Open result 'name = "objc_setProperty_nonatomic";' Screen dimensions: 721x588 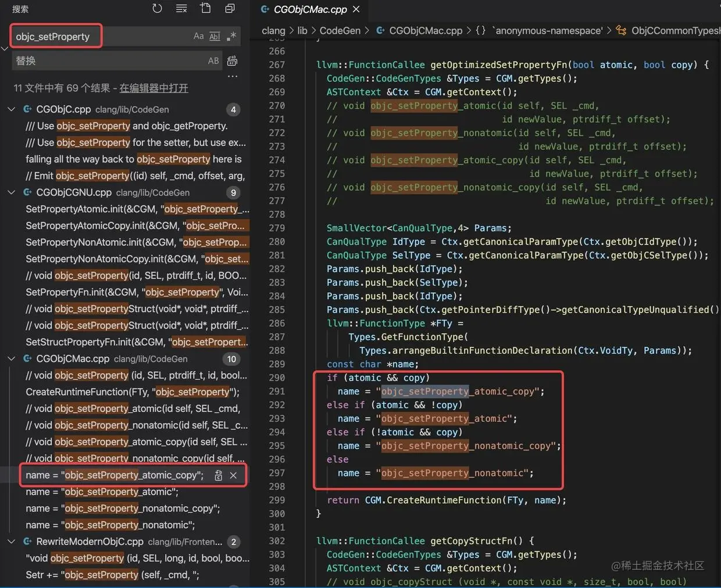110,525
